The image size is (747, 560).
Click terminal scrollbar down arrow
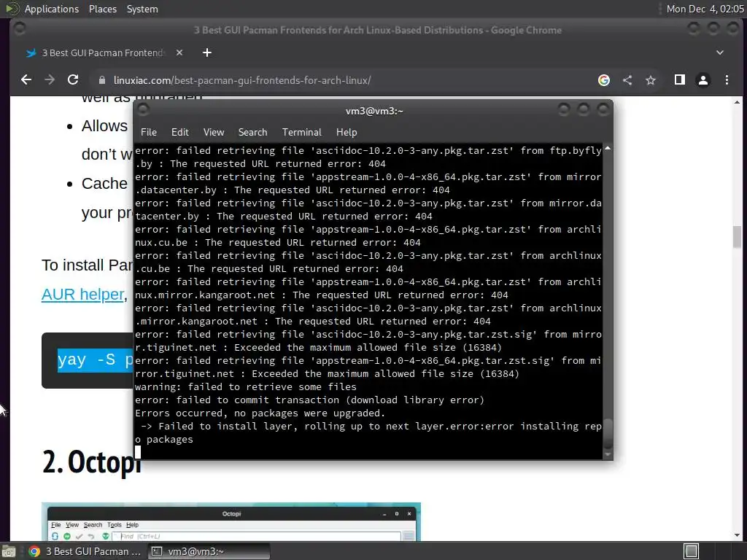pos(608,455)
